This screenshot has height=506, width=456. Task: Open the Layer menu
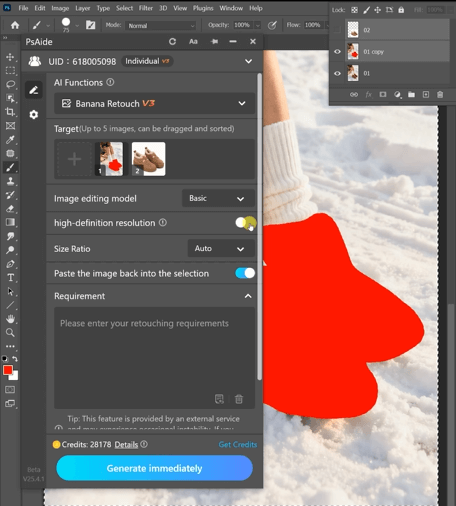tap(83, 8)
